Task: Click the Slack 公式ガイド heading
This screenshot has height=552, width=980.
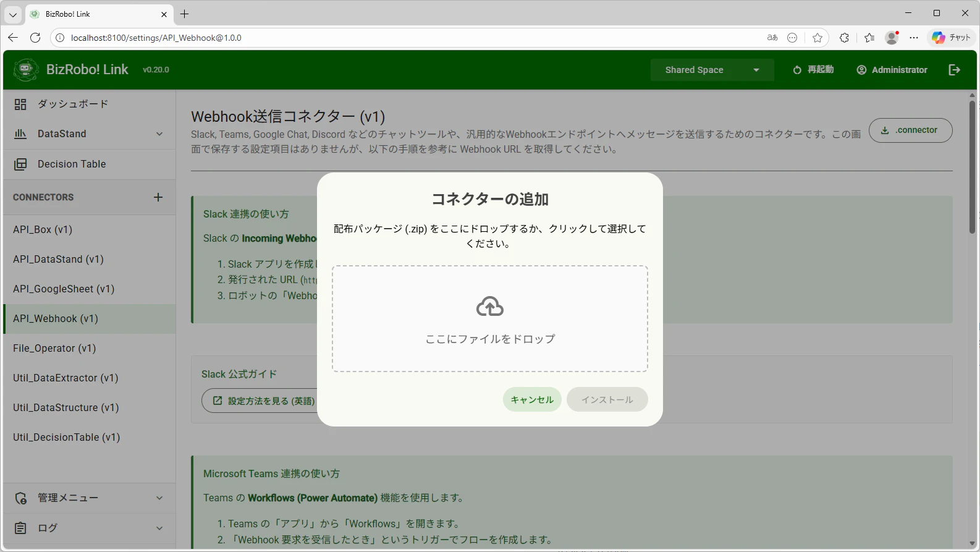Action: [239, 374]
